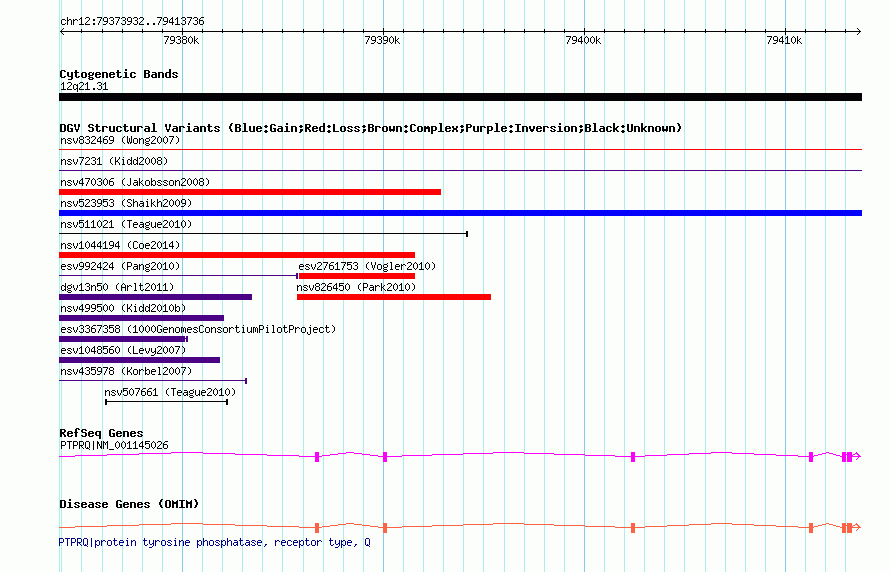Viewport: 890px width, 572px height.
Task: Open variant nsv507661 (Teague2010) label
Action: click(x=170, y=392)
